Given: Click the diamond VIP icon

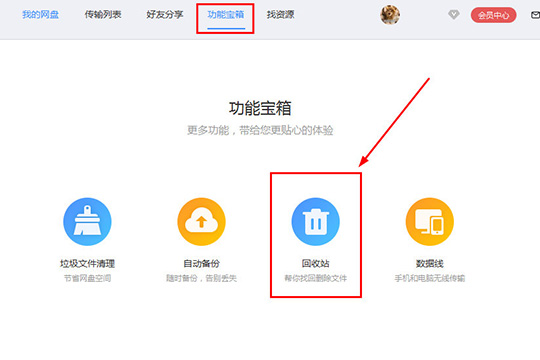Looking at the screenshot, I should click(x=454, y=14).
